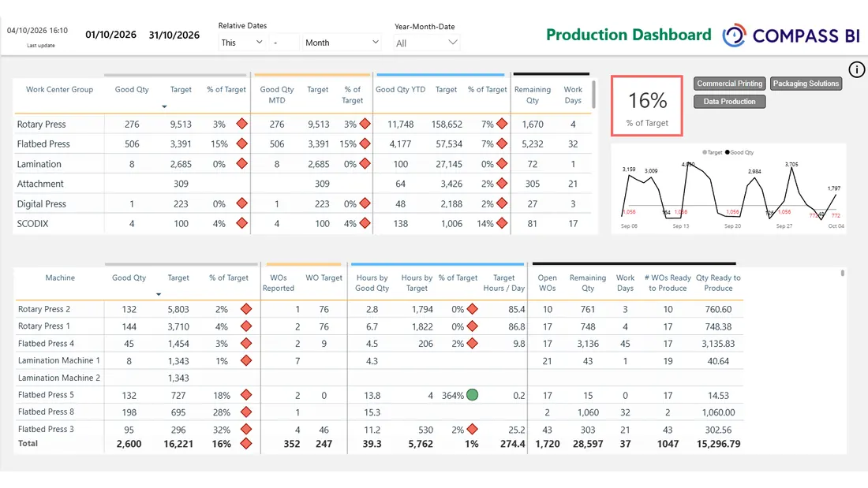Viewport: 868px width, 488px height.
Task: Select the start date 01/10/2026 field
Action: tap(110, 35)
